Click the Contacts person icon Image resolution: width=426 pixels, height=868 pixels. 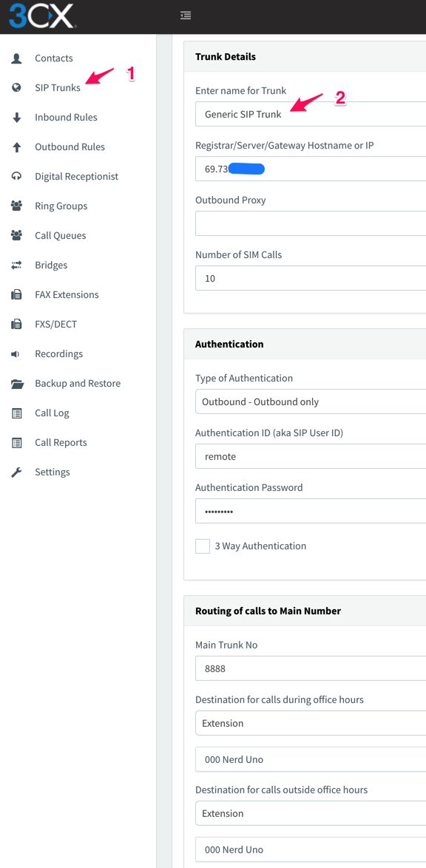click(16, 58)
